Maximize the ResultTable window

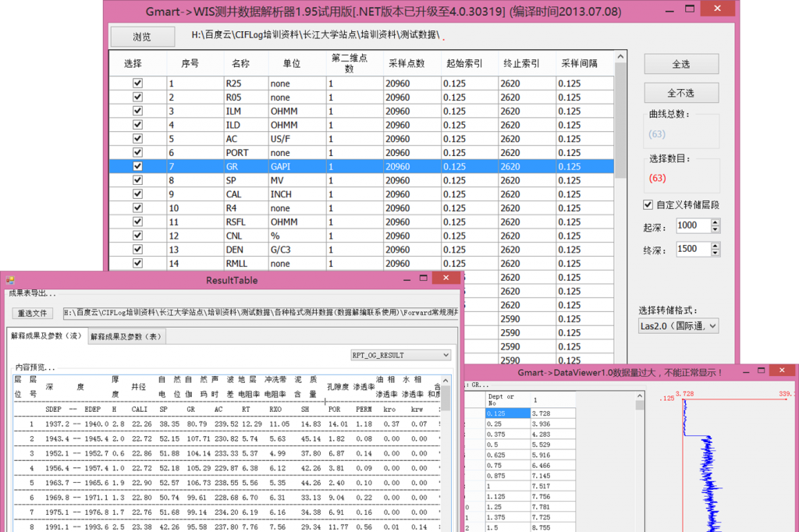click(424, 278)
